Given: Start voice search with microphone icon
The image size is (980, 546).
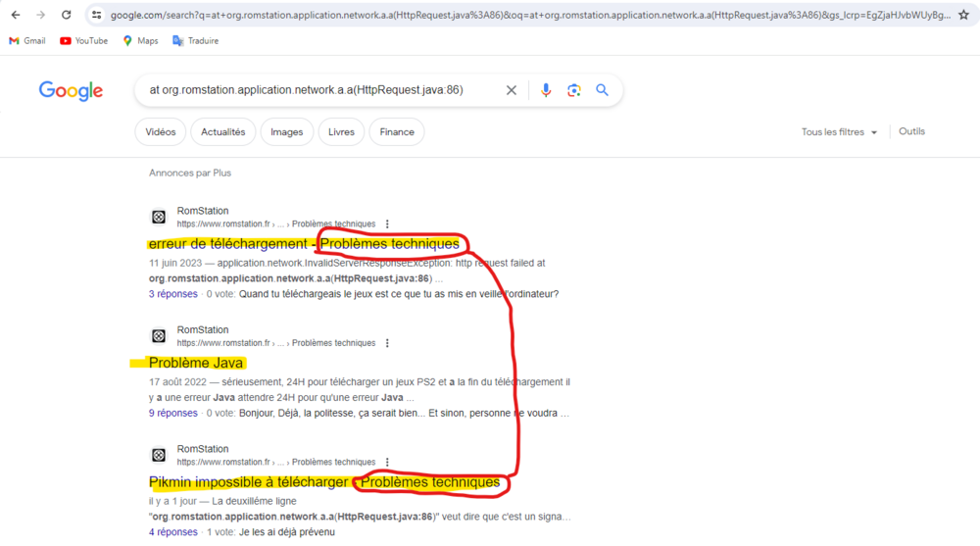Looking at the screenshot, I should 546,90.
